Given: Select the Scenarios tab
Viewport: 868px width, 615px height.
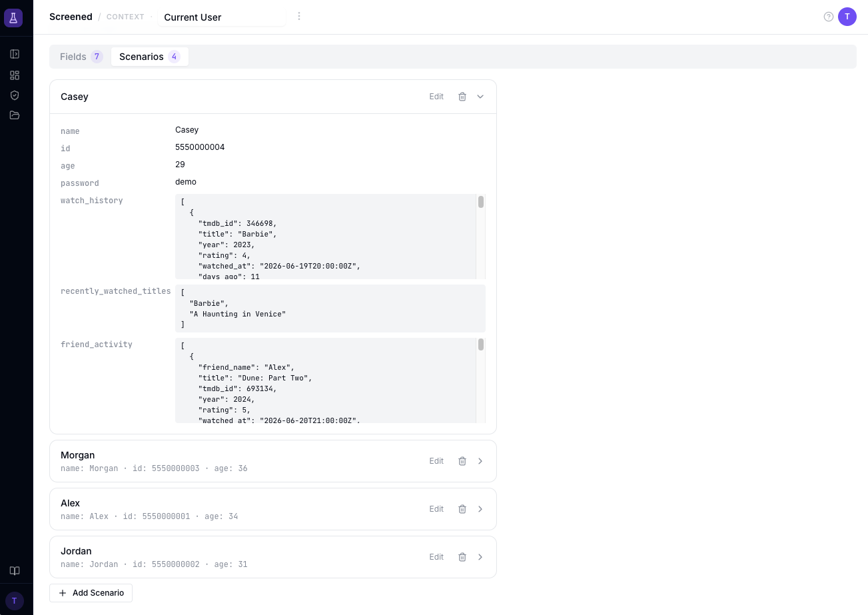Looking at the screenshot, I should click(x=149, y=57).
